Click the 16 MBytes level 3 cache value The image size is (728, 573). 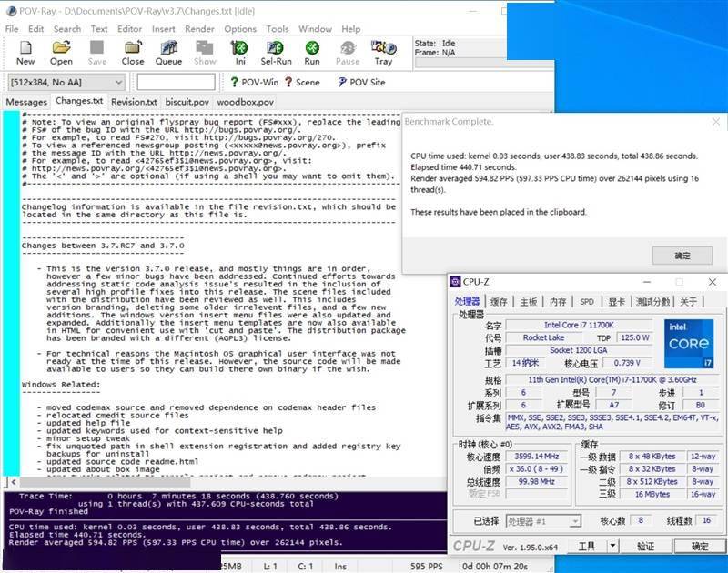pyautogui.click(x=652, y=494)
